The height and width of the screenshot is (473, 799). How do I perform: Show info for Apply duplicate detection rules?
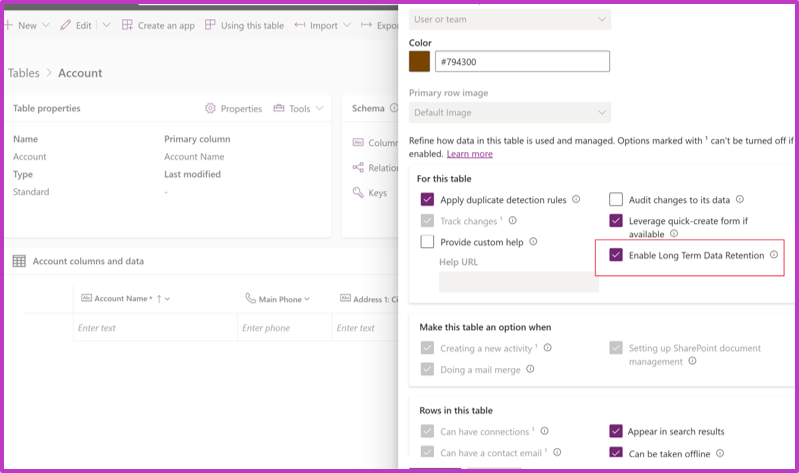click(576, 199)
